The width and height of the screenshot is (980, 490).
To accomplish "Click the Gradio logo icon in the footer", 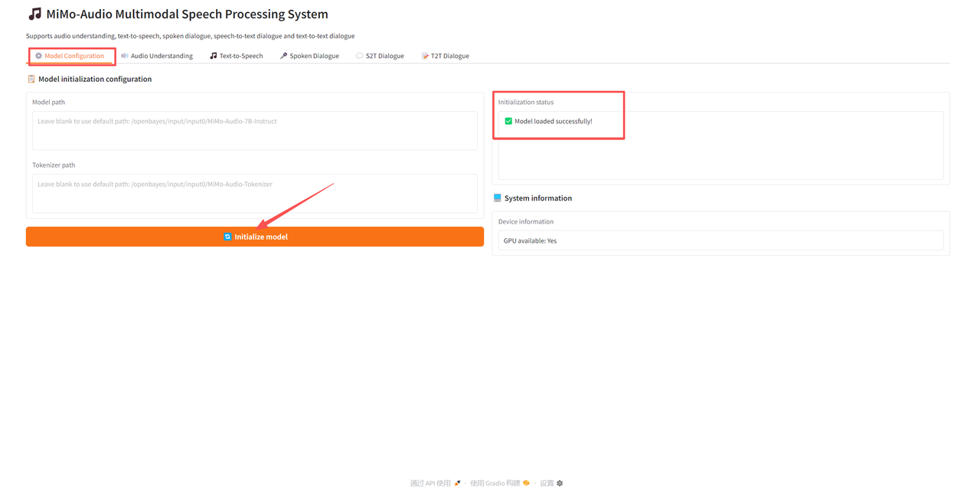I will point(526,483).
